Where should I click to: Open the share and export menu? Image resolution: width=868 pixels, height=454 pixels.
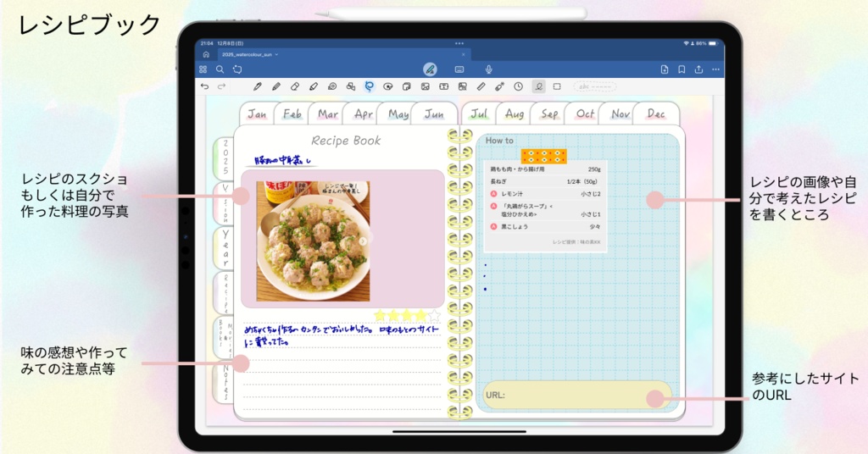coord(698,69)
